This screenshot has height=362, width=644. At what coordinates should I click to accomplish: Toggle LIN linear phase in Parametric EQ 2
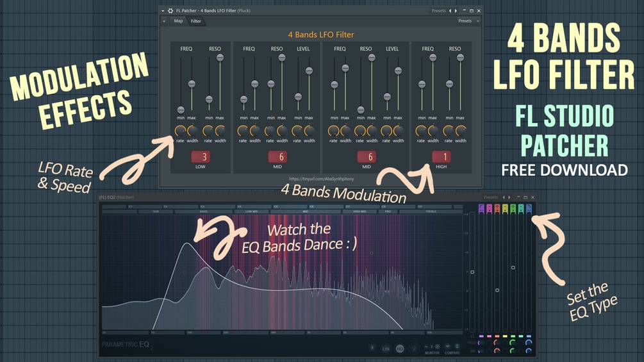point(386,349)
